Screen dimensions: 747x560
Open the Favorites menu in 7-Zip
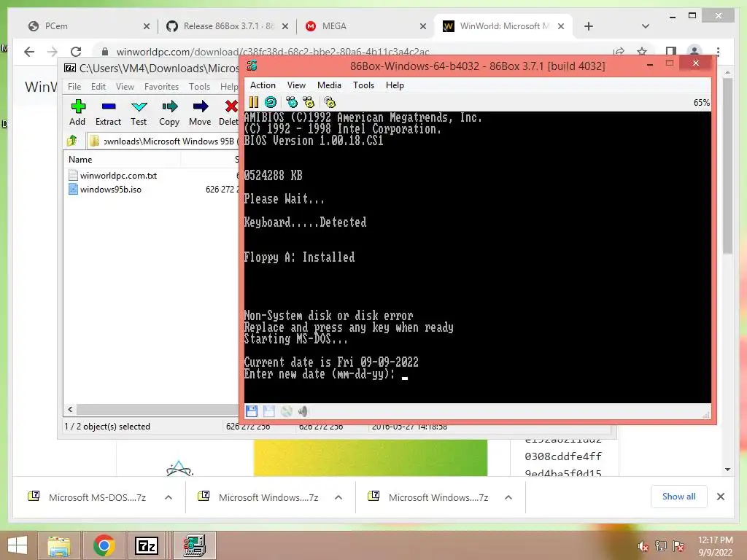pos(161,86)
